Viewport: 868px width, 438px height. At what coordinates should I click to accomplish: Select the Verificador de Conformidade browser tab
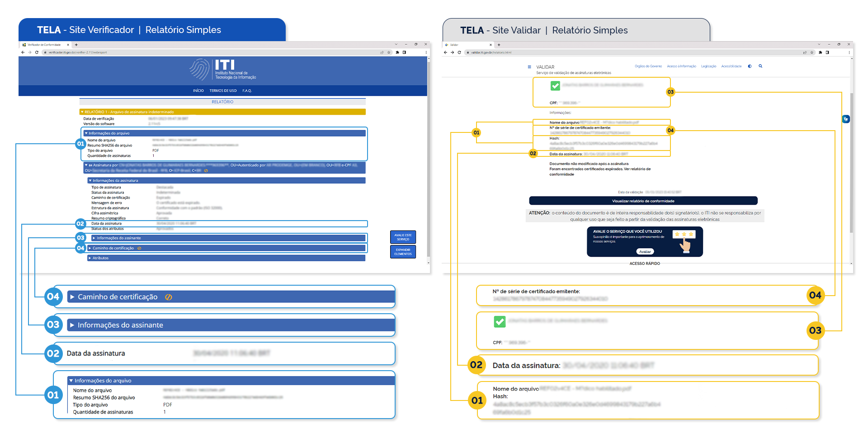coord(45,45)
